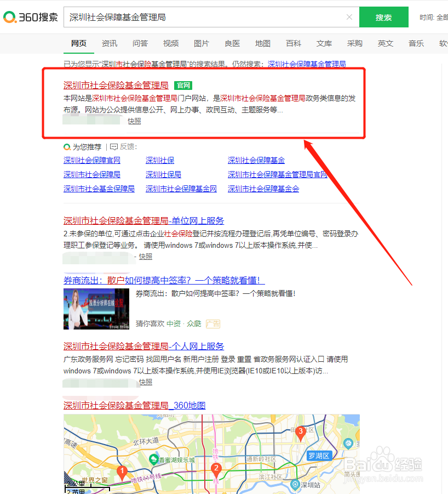Open 快照 of 个人网上服务 result
The image size is (448, 494).
[145, 382]
